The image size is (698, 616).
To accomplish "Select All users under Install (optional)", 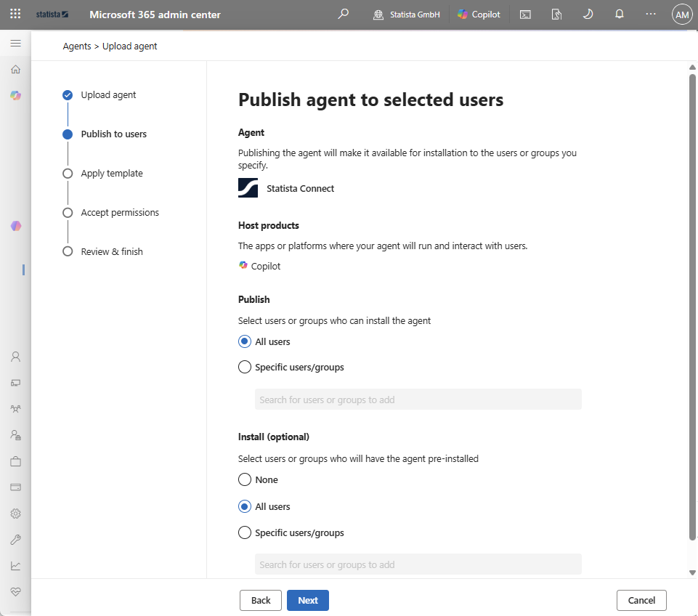I will (264, 506).
